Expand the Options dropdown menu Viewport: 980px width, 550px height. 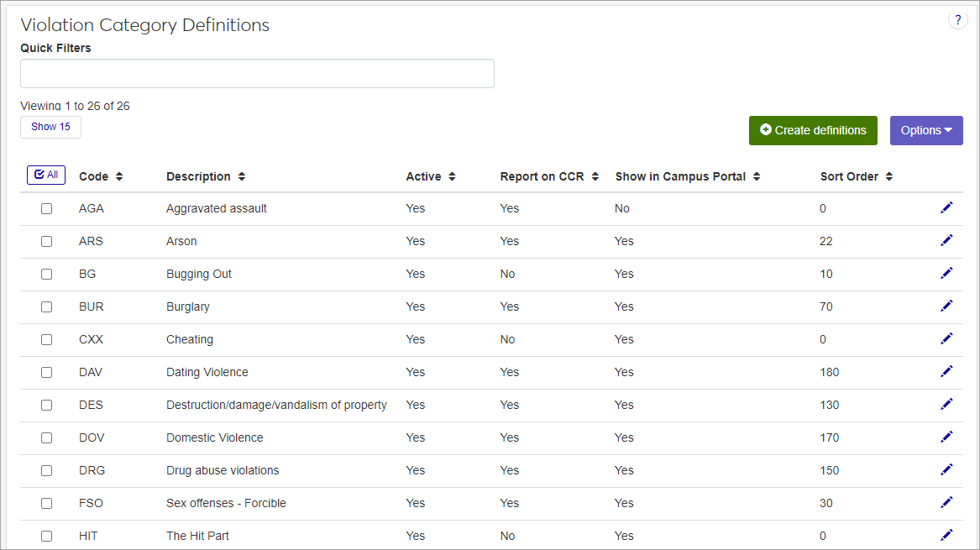[925, 130]
